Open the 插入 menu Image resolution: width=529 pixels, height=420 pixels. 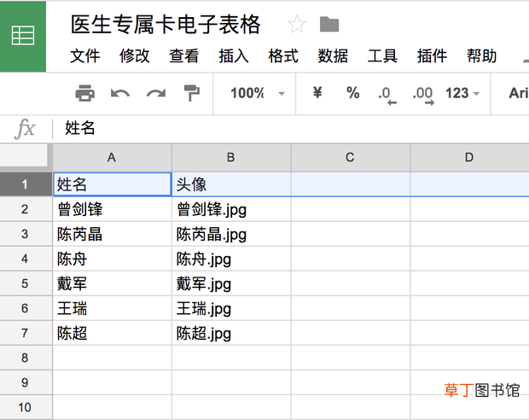click(234, 56)
